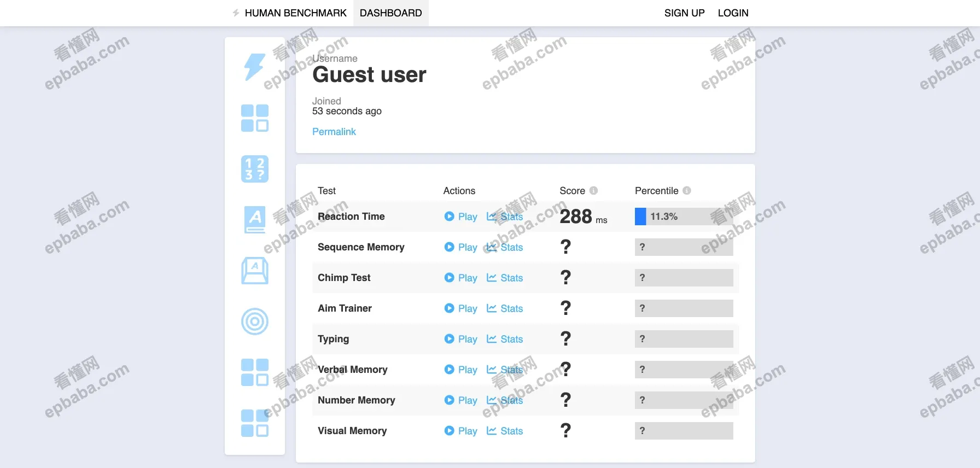The image size is (980, 468).
Task: Launch the target Aim Trainer sidebar icon
Action: pos(255,321)
